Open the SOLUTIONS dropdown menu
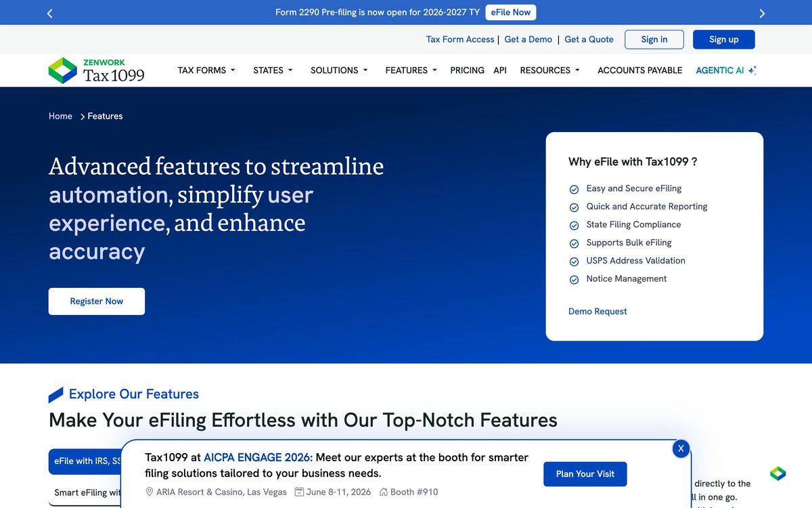 coord(339,70)
